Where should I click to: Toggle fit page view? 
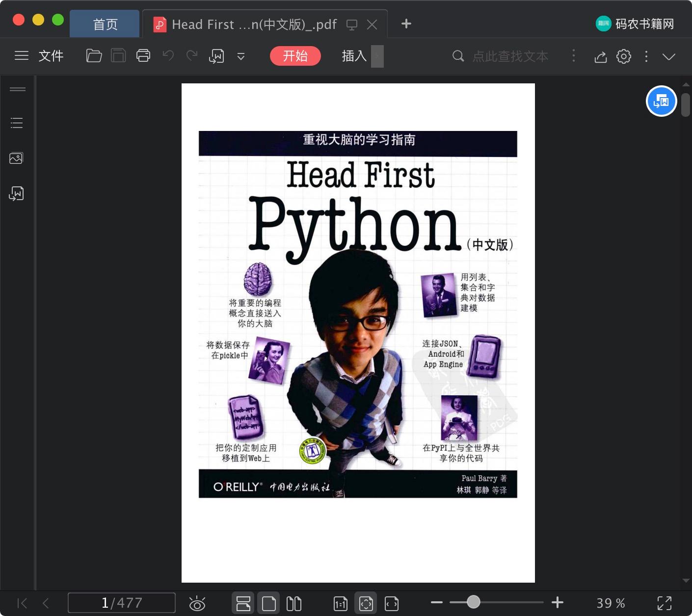point(366,603)
